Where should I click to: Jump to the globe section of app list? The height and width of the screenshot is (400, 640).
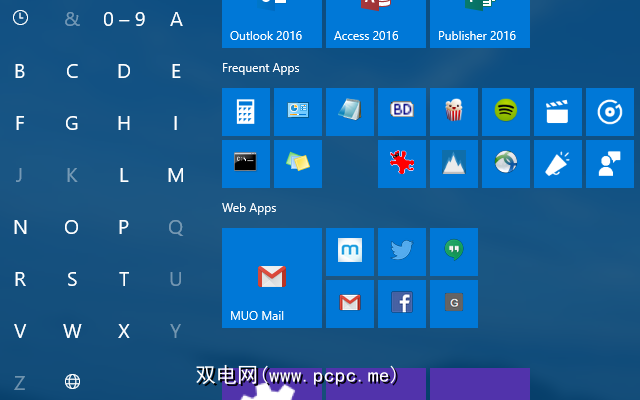pyautogui.click(x=72, y=382)
